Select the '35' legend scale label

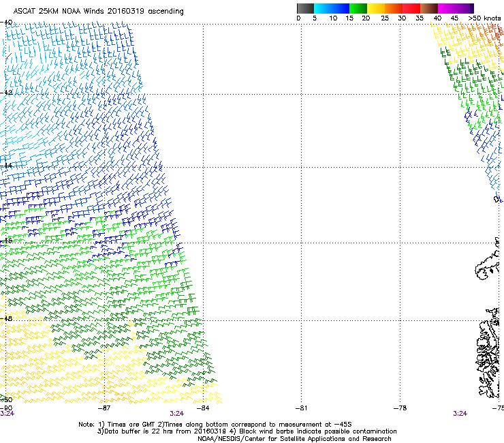pyautogui.click(x=420, y=18)
